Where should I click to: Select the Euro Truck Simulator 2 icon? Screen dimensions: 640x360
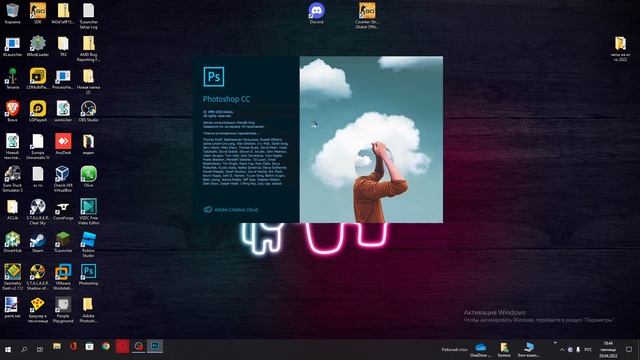(13, 179)
